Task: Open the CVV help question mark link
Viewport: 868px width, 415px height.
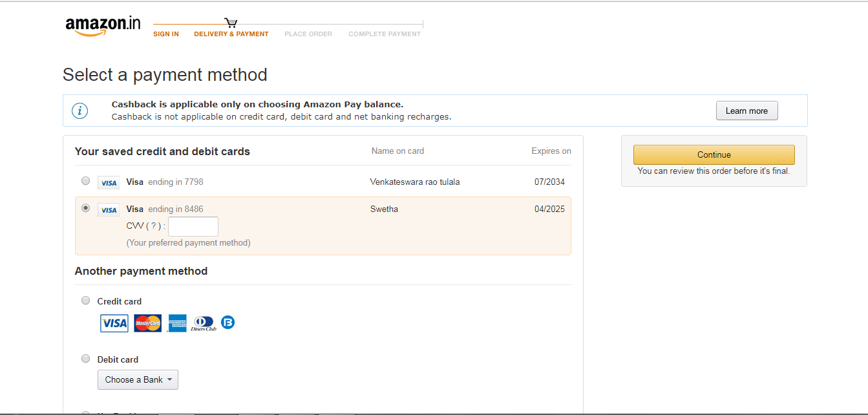Action: pyautogui.click(x=153, y=226)
